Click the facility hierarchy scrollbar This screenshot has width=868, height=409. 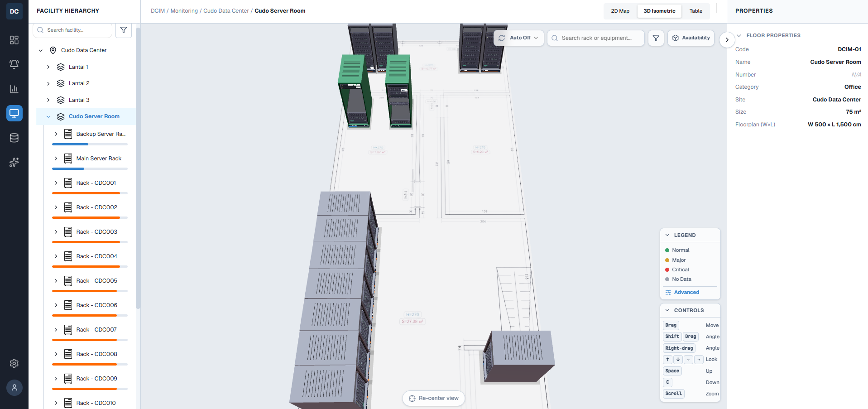tap(138, 168)
